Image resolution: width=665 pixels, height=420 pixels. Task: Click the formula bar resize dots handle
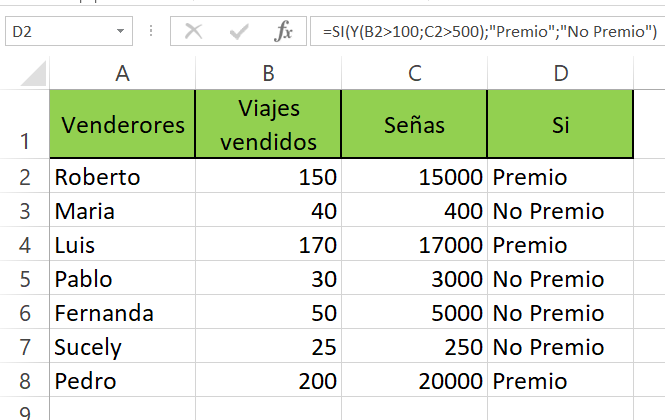[151, 31]
